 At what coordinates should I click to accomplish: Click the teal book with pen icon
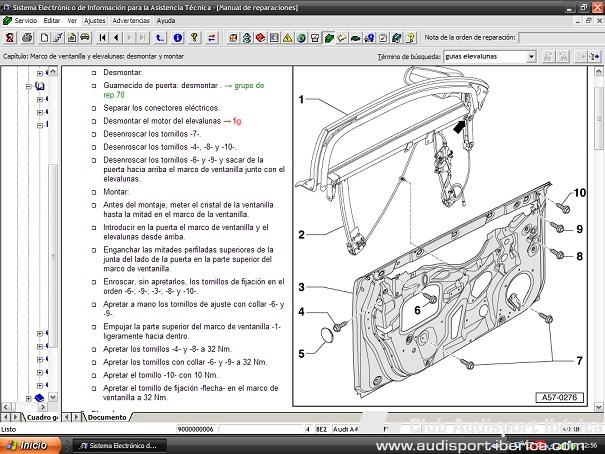(397, 37)
